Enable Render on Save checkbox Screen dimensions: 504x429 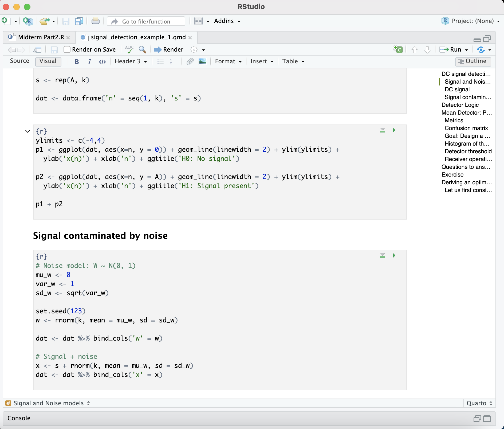pos(67,50)
